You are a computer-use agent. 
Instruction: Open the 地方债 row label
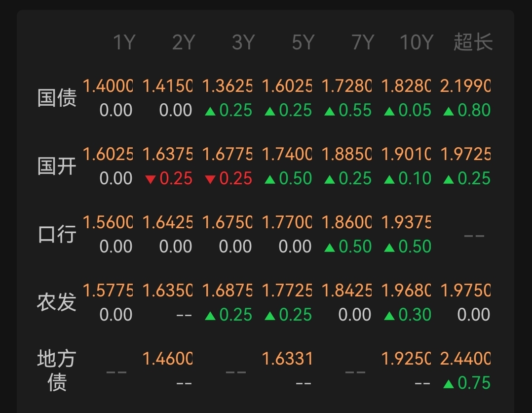pyautogui.click(x=57, y=371)
